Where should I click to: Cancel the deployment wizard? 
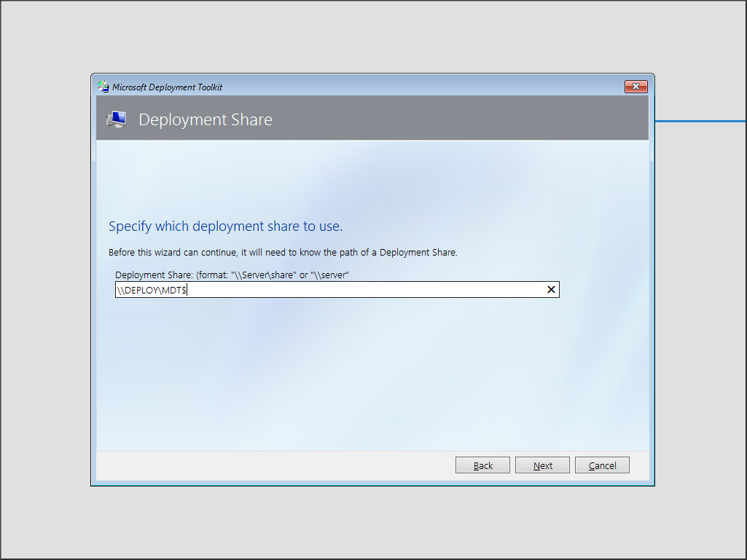click(602, 465)
